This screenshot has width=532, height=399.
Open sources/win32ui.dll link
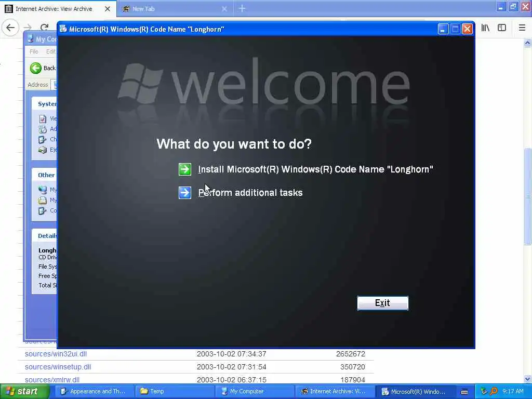(x=56, y=354)
